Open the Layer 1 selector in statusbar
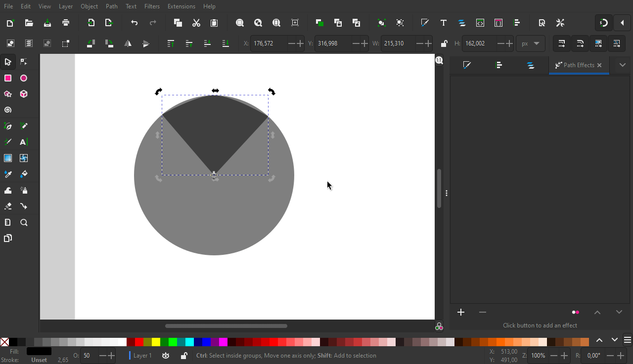The height and width of the screenshot is (364, 633). pos(142,356)
